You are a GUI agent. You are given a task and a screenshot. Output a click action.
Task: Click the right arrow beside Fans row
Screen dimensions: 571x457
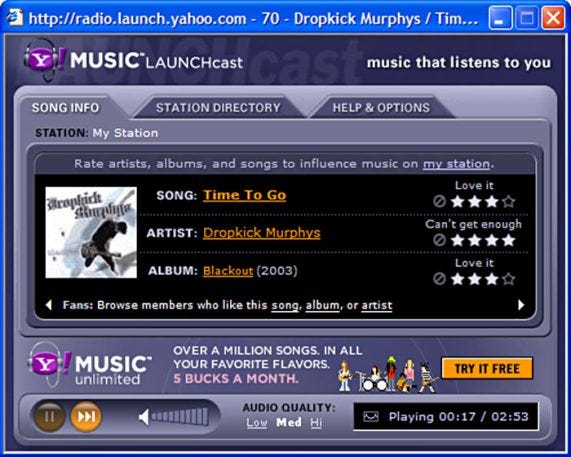click(521, 305)
